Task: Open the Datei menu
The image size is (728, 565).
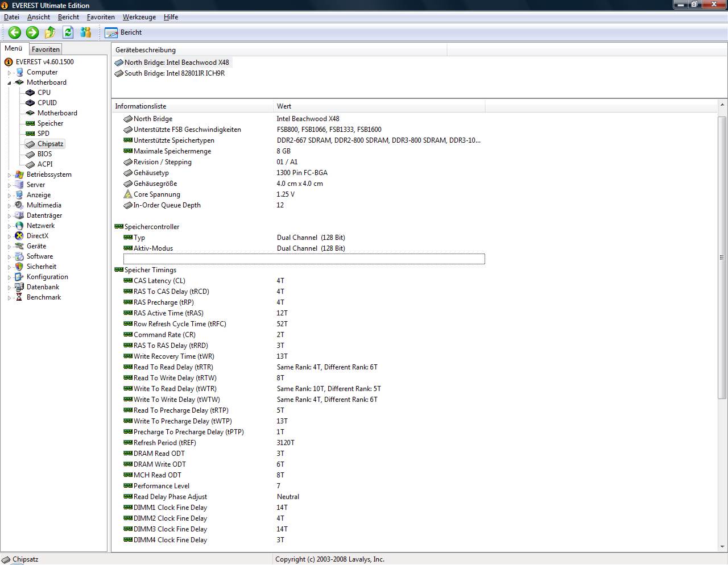Action: click(x=11, y=17)
